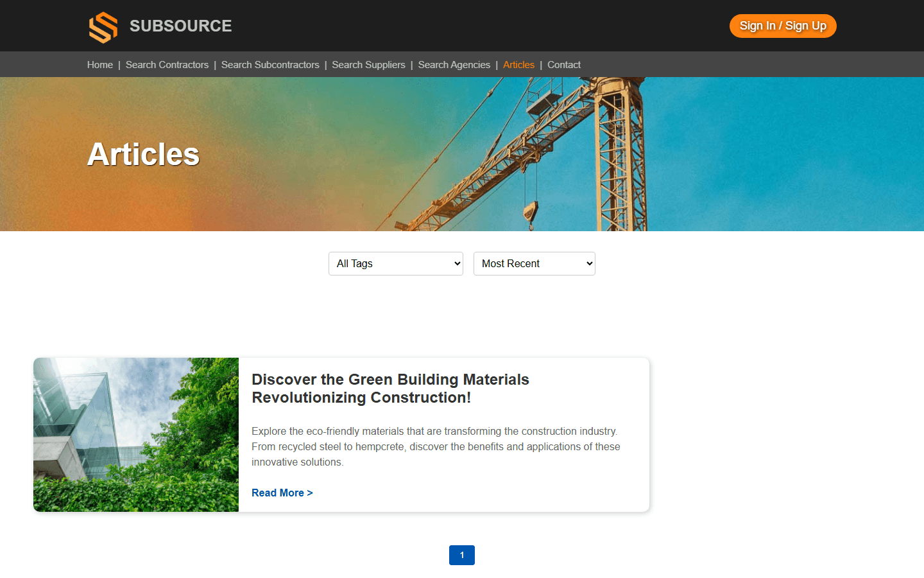Open the Most Recent sort dropdown
Viewport: 924px width, 578px height.
534,263
